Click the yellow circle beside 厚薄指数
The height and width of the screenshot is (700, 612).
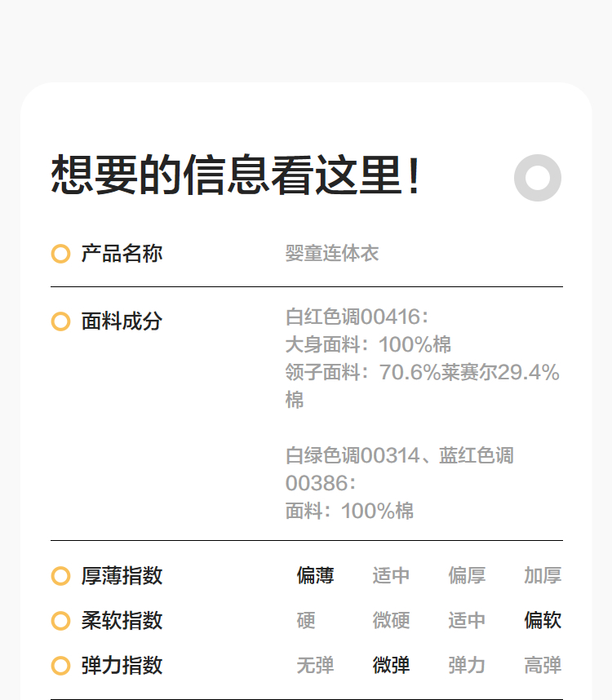coord(60,576)
